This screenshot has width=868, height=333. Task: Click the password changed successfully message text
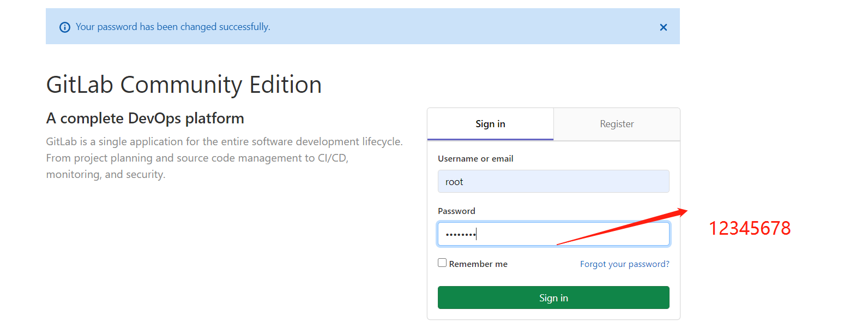[173, 27]
